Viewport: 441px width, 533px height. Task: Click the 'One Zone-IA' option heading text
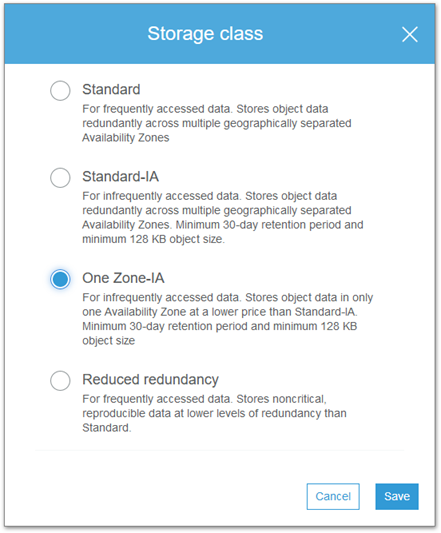(123, 278)
